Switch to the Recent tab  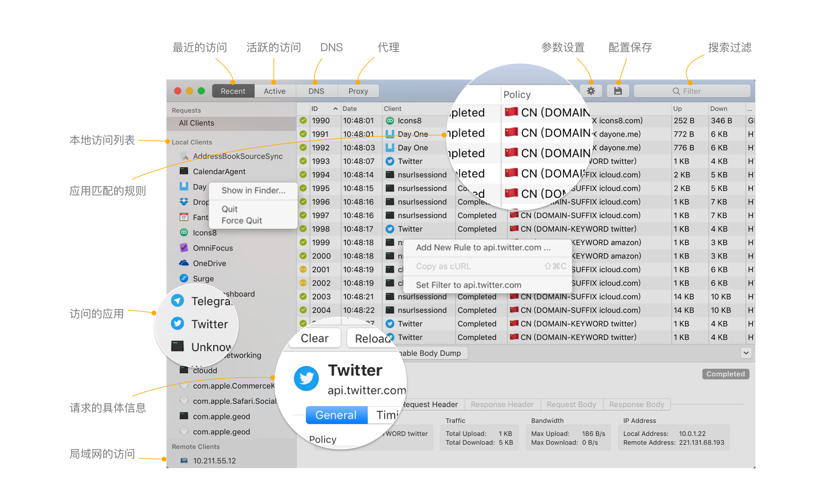[233, 91]
